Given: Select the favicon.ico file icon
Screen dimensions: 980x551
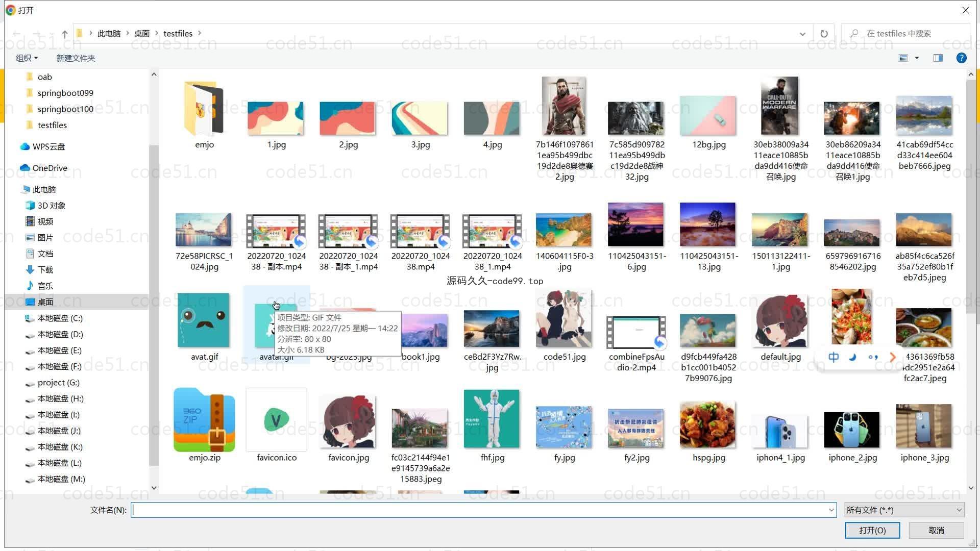Looking at the screenshot, I should point(277,420).
